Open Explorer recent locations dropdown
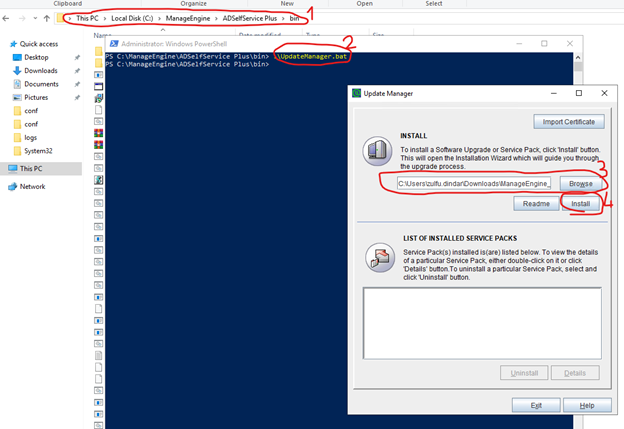This screenshot has width=624, height=429. tap(35, 18)
